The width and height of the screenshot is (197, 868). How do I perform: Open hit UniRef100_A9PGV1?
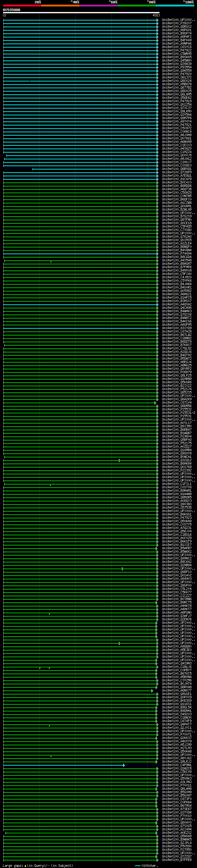(x=177, y=30)
